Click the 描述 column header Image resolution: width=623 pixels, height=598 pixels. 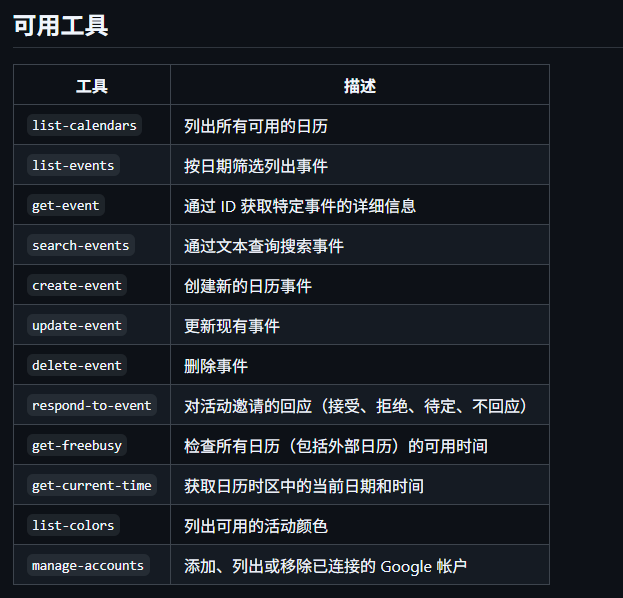click(x=360, y=86)
